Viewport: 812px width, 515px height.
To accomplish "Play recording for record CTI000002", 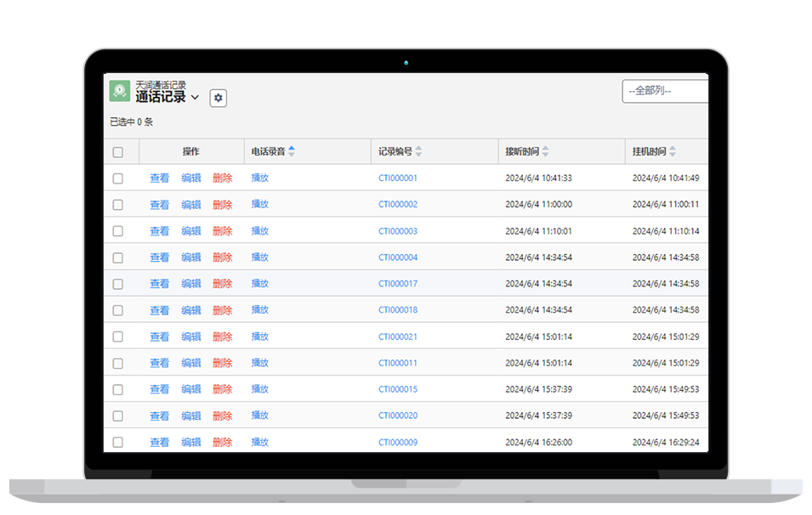I will pyautogui.click(x=260, y=205).
